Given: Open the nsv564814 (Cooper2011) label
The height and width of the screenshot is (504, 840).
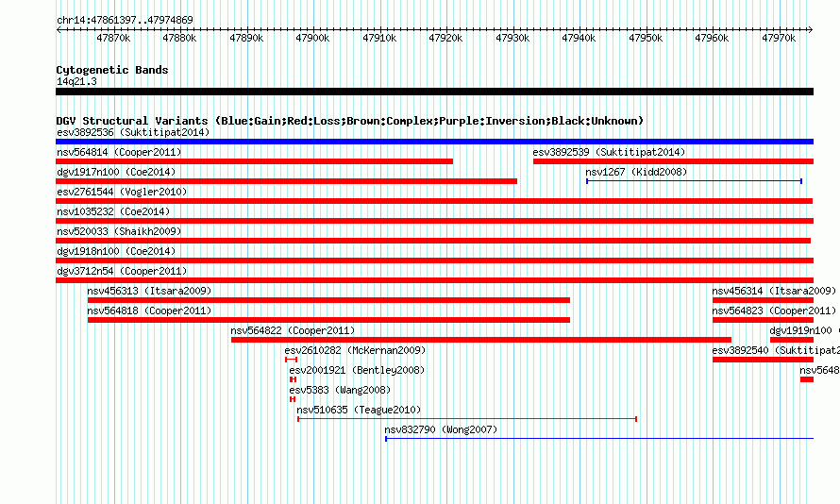Looking at the screenshot, I should (x=119, y=152).
